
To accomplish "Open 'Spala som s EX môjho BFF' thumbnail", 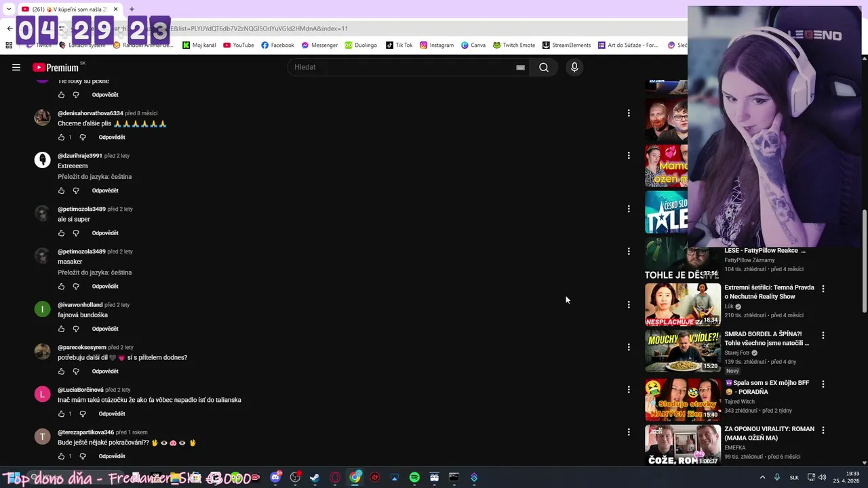I will pos(683,400).
